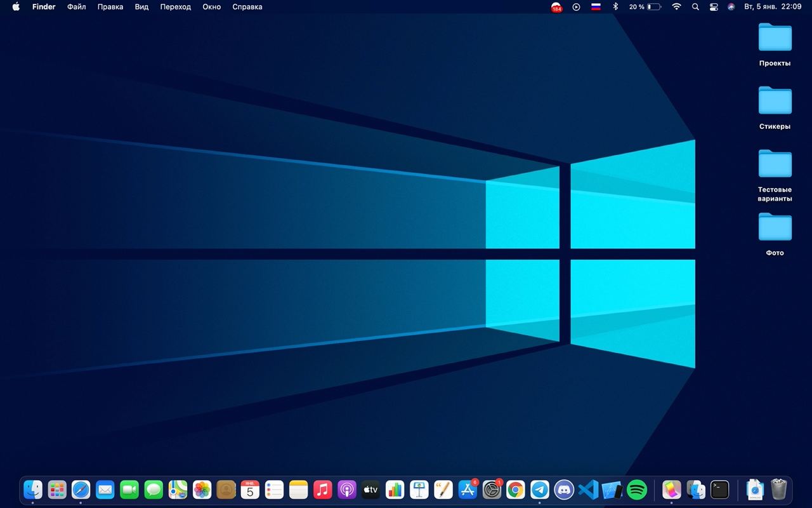Screen dimensions: 812x508
Task: Open Messages from the dock
Action: tap(154, 490)
